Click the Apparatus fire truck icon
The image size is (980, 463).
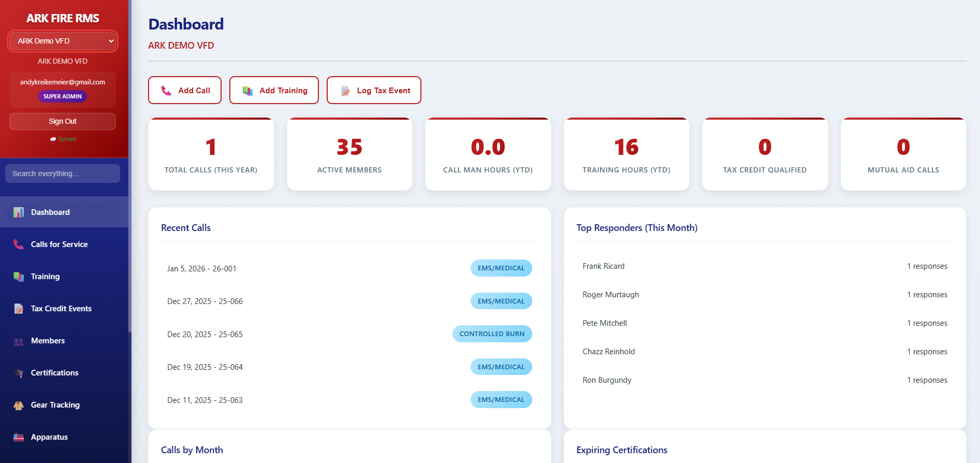pyautogui.click(x=19, y=437)
